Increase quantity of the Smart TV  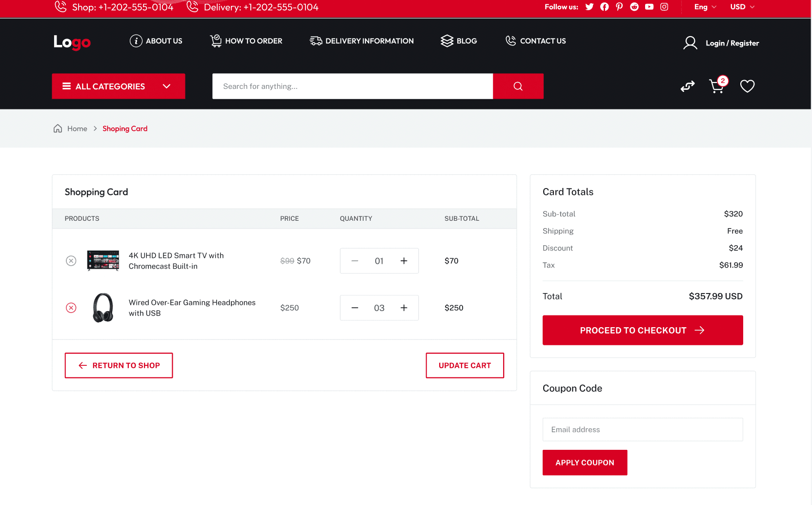click(404, 261)
